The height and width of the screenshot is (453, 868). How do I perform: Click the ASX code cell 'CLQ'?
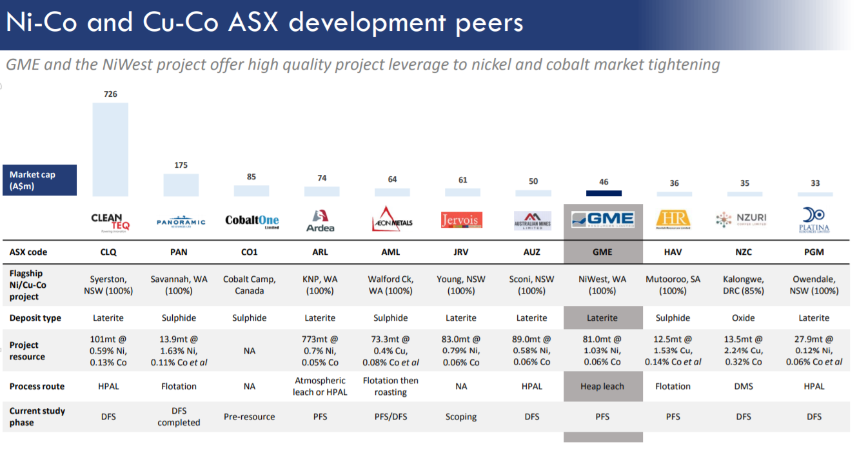[x=109, y=252]
